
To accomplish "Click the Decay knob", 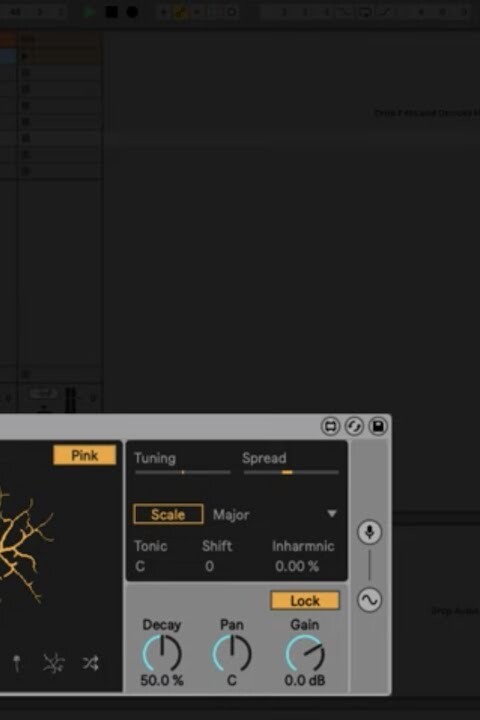I will pyautogui.click(x=162, y=653).
